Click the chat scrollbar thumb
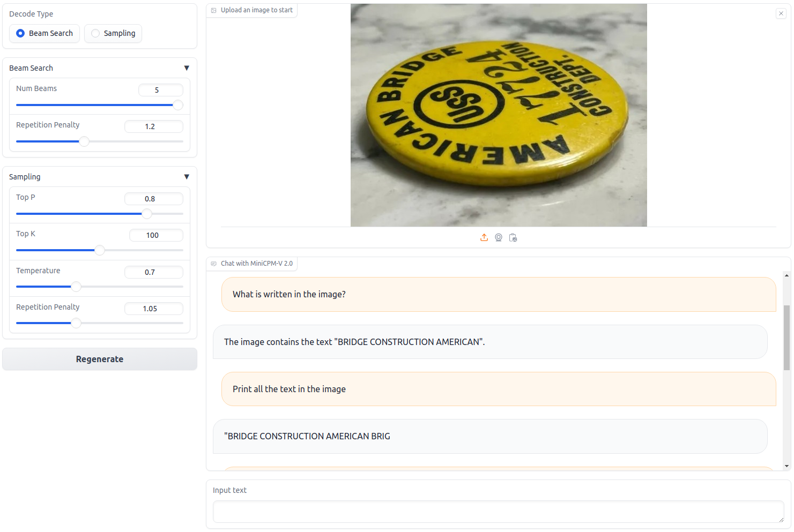Image resolution: width=794 pixels, height=532 pixels. click(786, 338)
